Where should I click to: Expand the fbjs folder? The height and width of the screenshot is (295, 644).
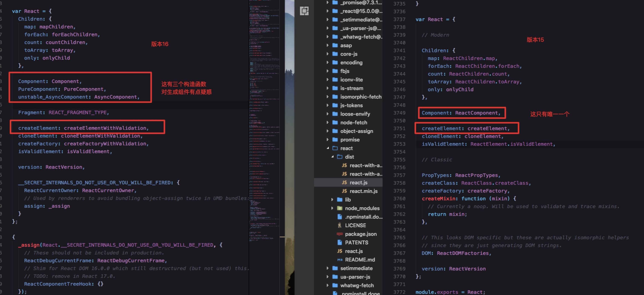pos(328,71)
